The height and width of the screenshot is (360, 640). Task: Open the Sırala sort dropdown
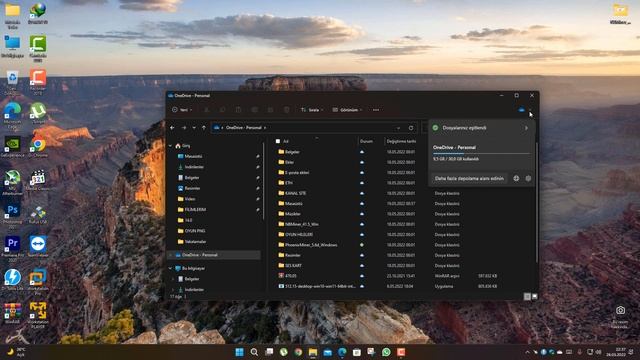(312, 110)
